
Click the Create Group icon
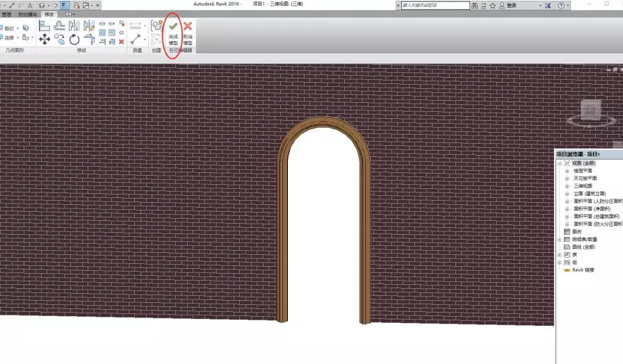point(156,26)
